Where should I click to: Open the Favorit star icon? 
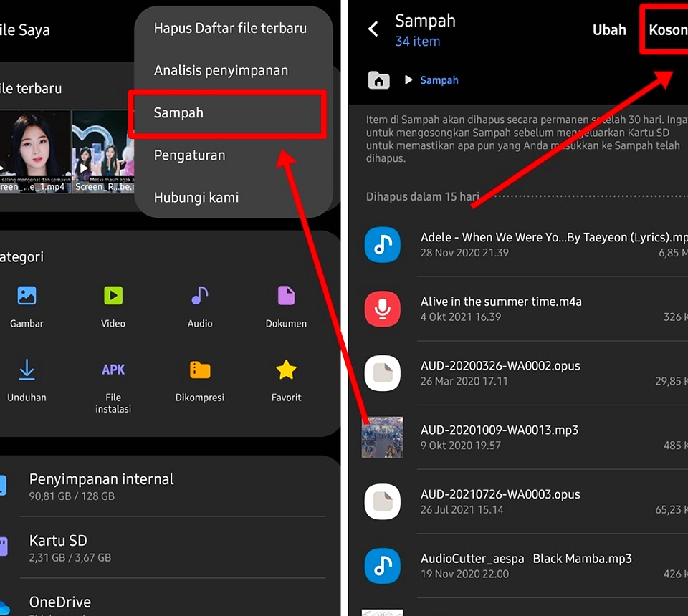point(286,370)
